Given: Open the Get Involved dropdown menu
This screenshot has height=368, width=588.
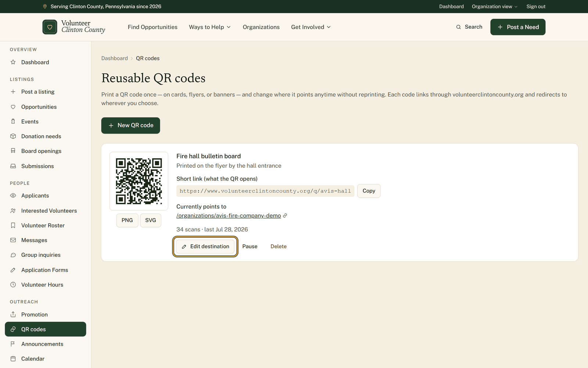Looking at the screenshot, I should [311, 27].
